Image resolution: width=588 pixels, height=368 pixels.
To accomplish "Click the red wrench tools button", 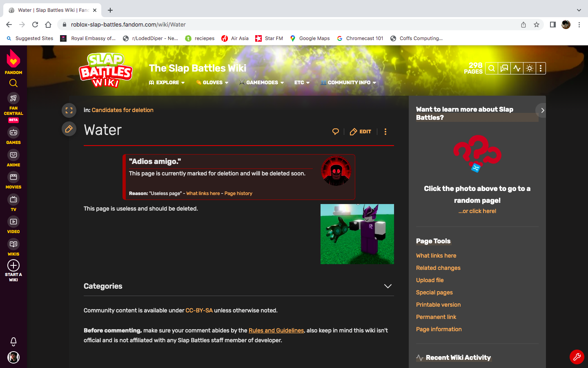I will pyautogui.click(x=577, y=357).
